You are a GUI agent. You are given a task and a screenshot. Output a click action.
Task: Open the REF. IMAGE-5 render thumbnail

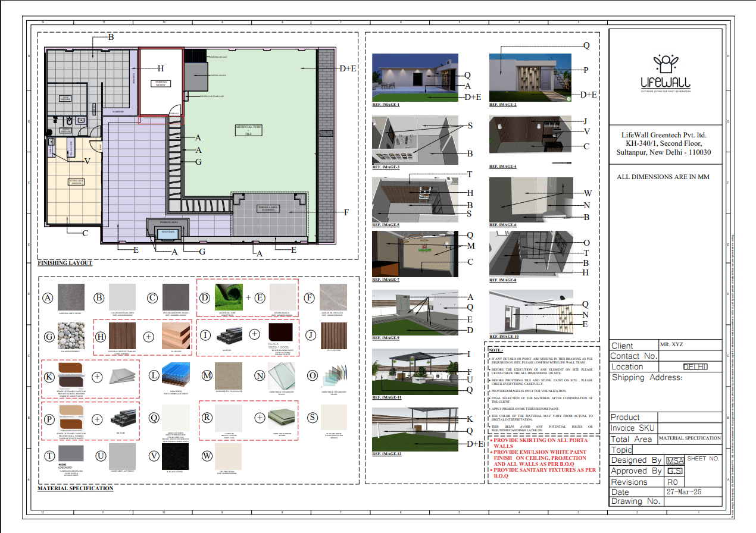click(415, 199)
